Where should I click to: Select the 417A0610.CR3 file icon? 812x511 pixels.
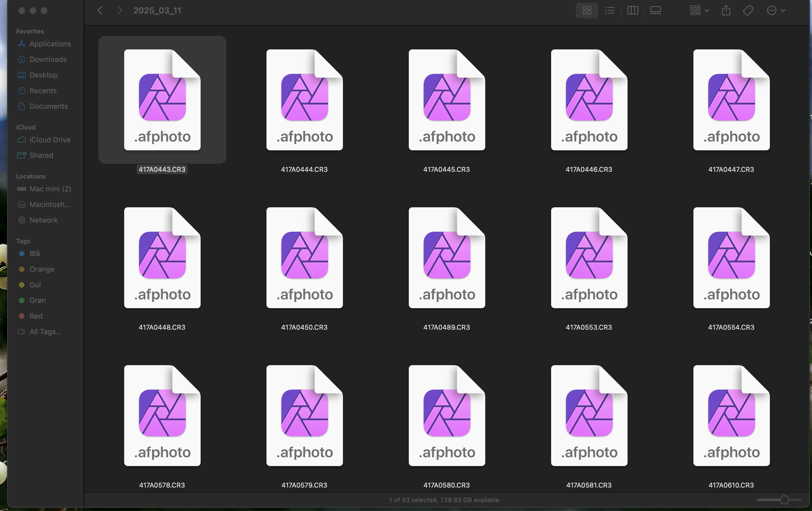(x=731, y=415)
